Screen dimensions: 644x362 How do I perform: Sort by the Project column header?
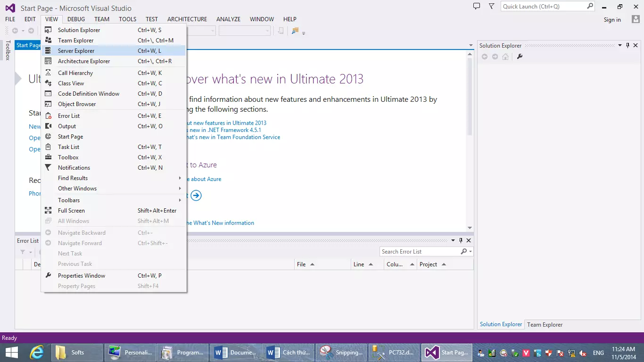(x=445, y=264)
